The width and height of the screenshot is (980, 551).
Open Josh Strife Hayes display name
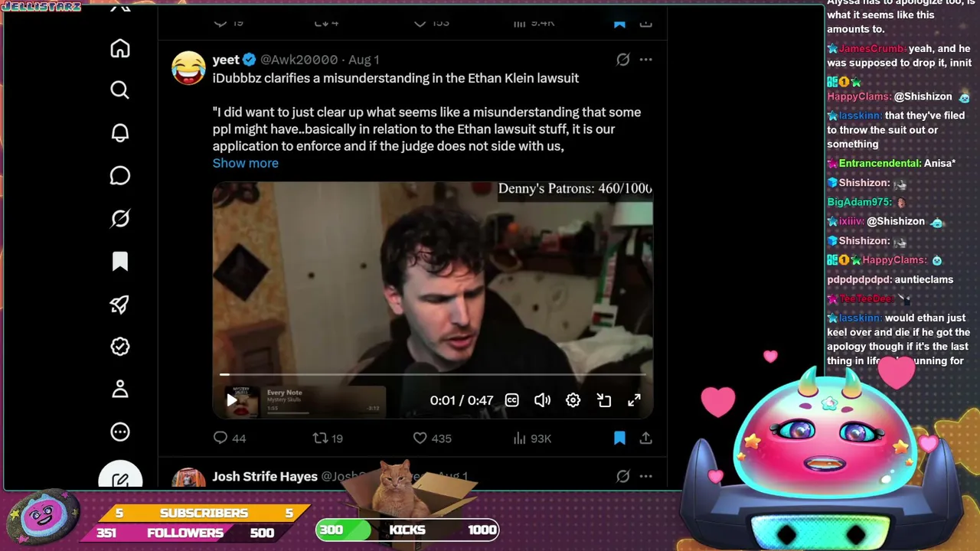[x=265, y=476]
